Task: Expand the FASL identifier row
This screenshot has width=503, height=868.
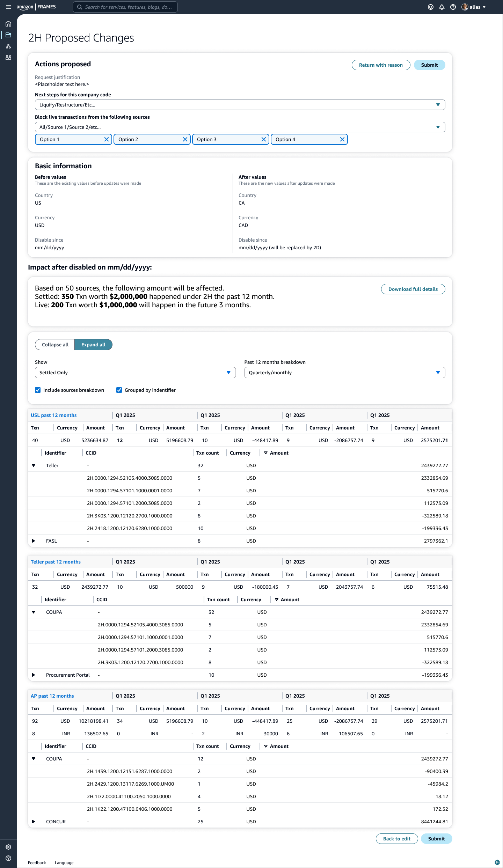Action: 34,541
